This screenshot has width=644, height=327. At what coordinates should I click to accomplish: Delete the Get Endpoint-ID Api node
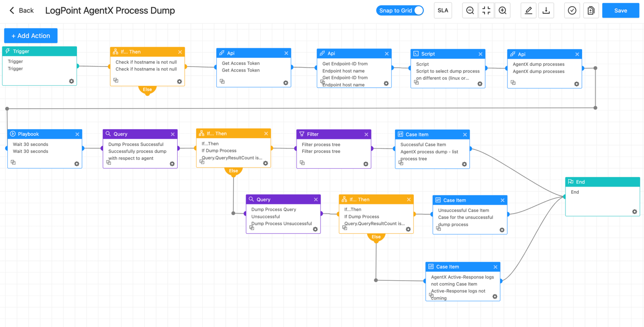(x=387, y=54)
